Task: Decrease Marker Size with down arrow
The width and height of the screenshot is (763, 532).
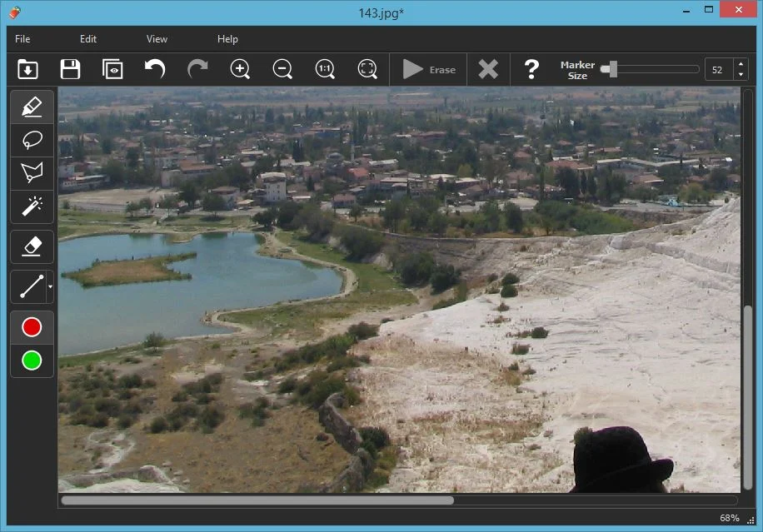Action: click(x=741, y=75)
